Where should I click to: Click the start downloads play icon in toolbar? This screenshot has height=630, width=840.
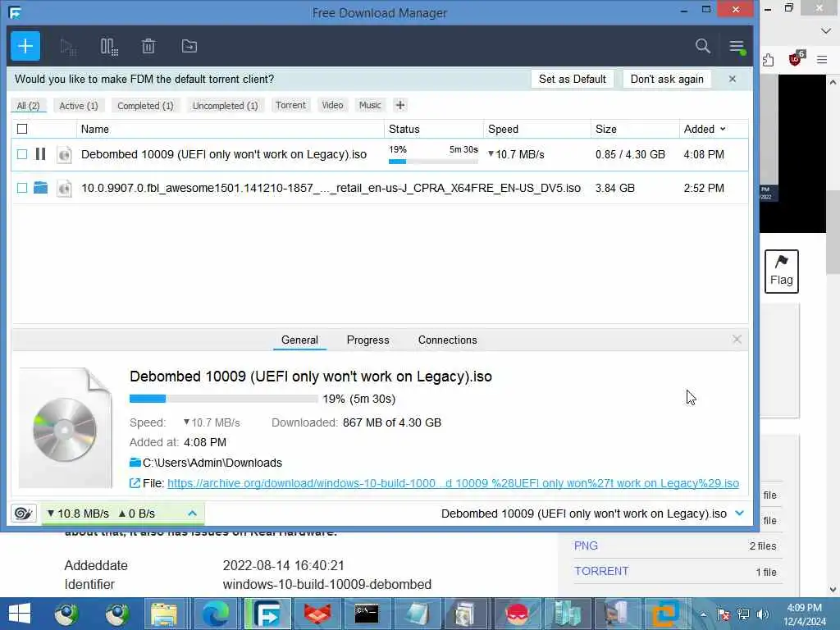tap(67, 47)
